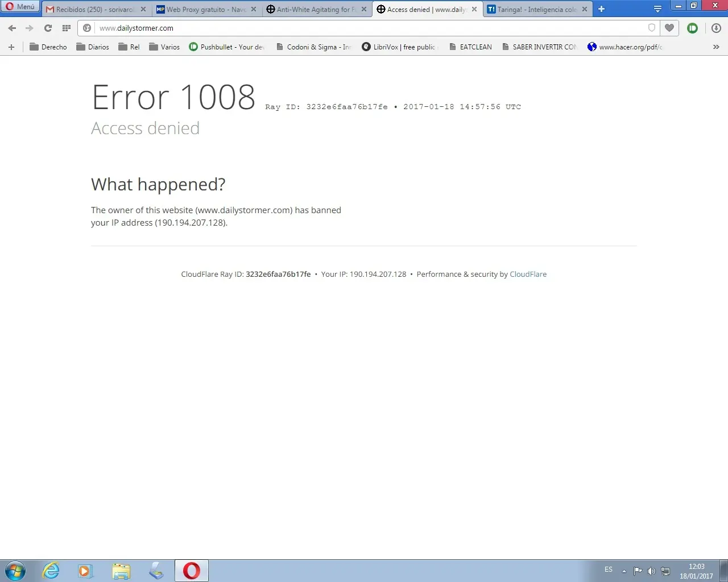Open the scanner app icon in the taskbar
The height and width of the screenshot is (582, 728).
coord(156,571)
